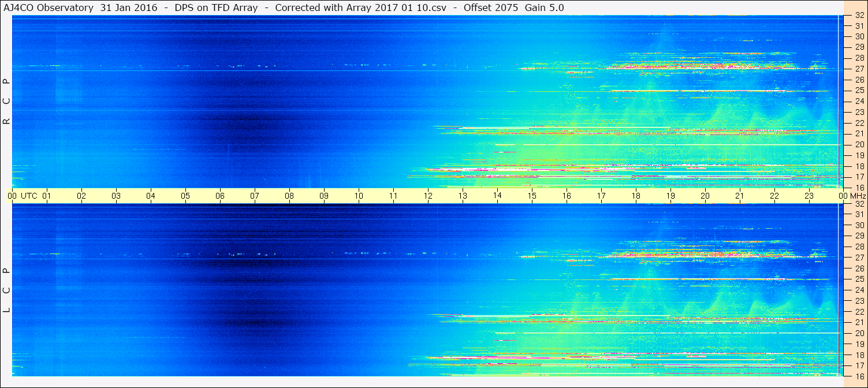Viewport: 868px width, 388px height.
Task: Select hour 01 on the UTC time axis
Action: [x=47, y=196]
